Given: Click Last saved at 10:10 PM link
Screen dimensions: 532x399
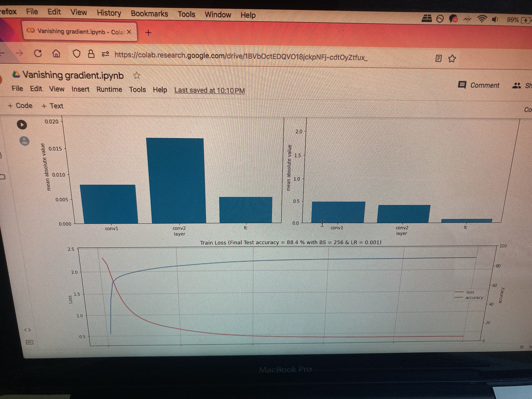Looking at the screenshot, I should 210,90.
